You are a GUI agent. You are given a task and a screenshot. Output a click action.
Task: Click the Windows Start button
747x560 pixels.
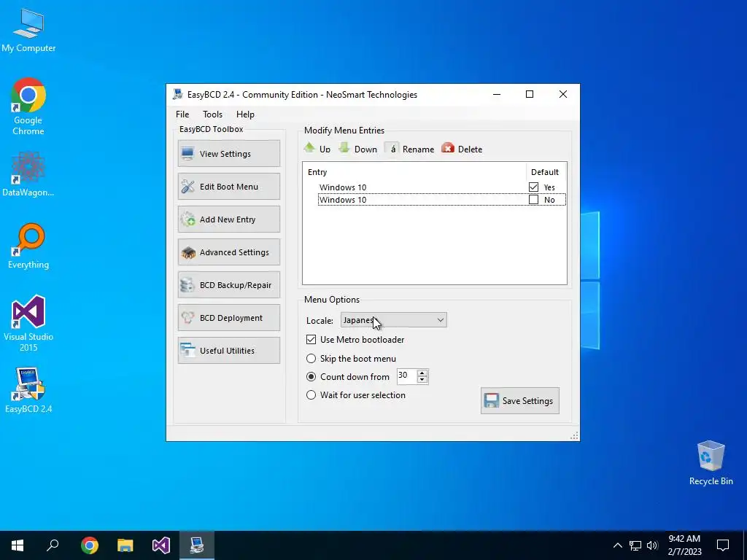(x=18, y=545)
